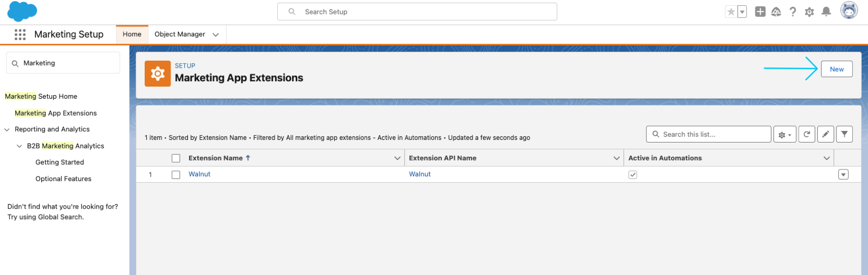The height and width of the screenshot is (275, 868).
Task: Open the Setup gear in header
Action: (x=809, y=12)
